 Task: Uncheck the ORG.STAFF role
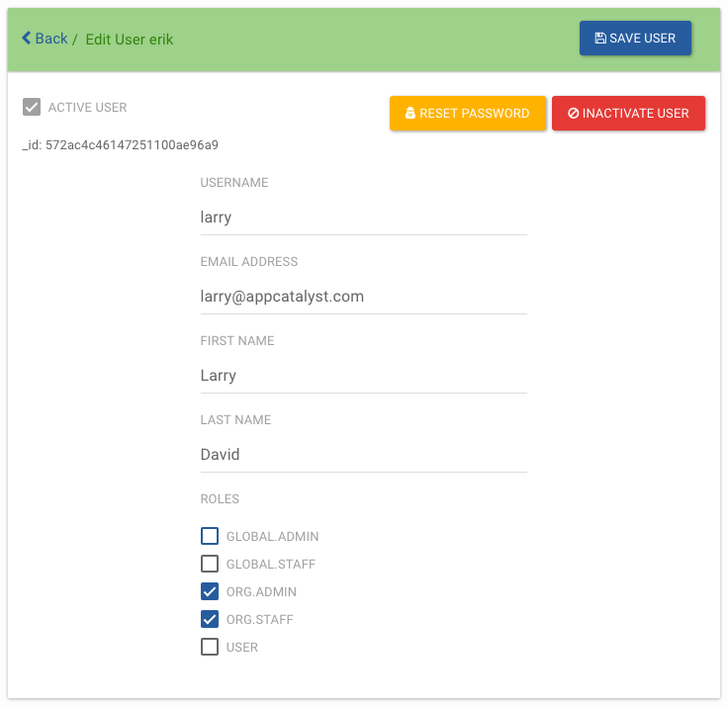tap(210, 619)
